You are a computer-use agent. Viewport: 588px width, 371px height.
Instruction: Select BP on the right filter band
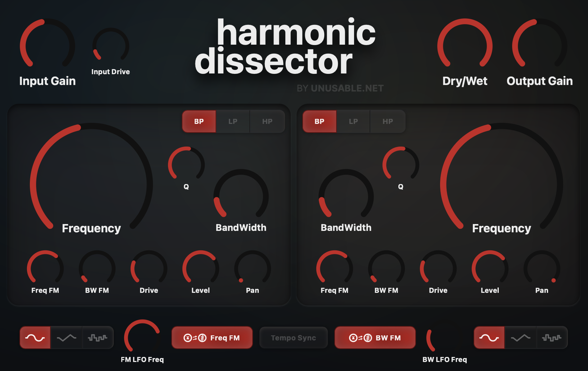(x=319, y=121)
